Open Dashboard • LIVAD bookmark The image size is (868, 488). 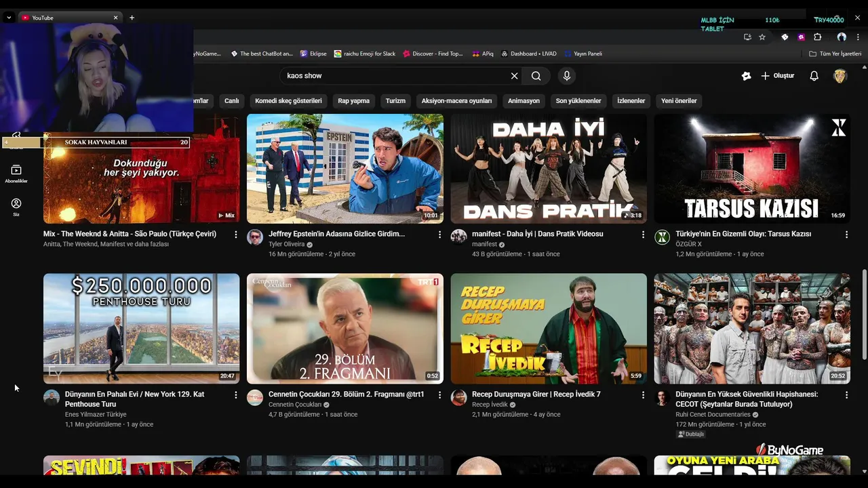click(x=529, y=54)
